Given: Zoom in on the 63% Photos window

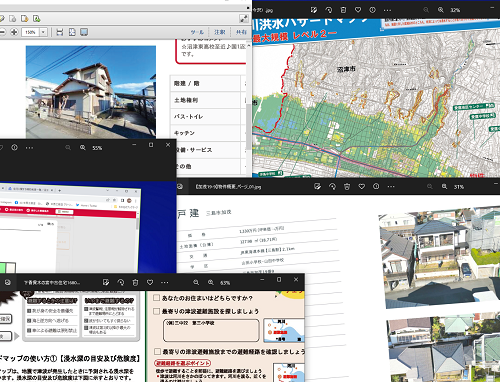Looking at the screenshot, I should coord(211,282).
